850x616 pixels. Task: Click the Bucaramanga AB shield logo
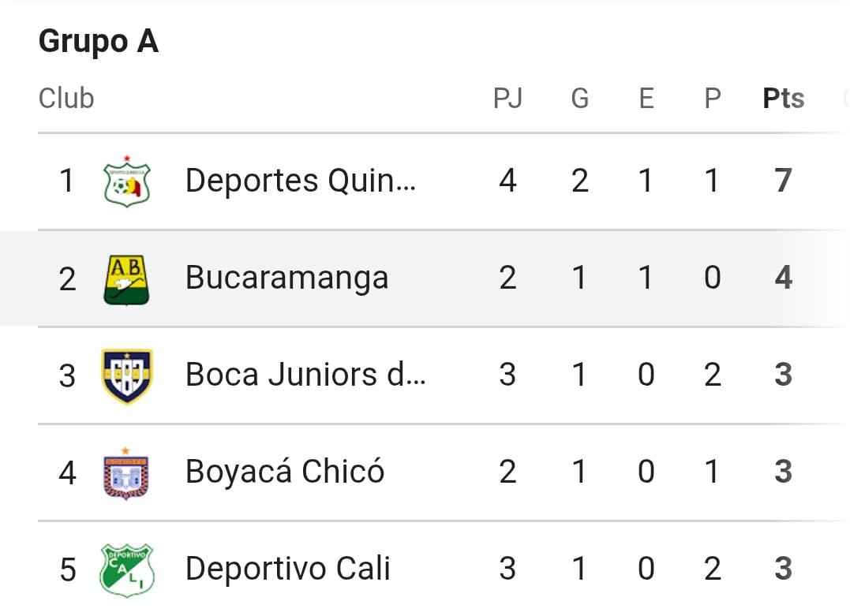tap(127, 279)
